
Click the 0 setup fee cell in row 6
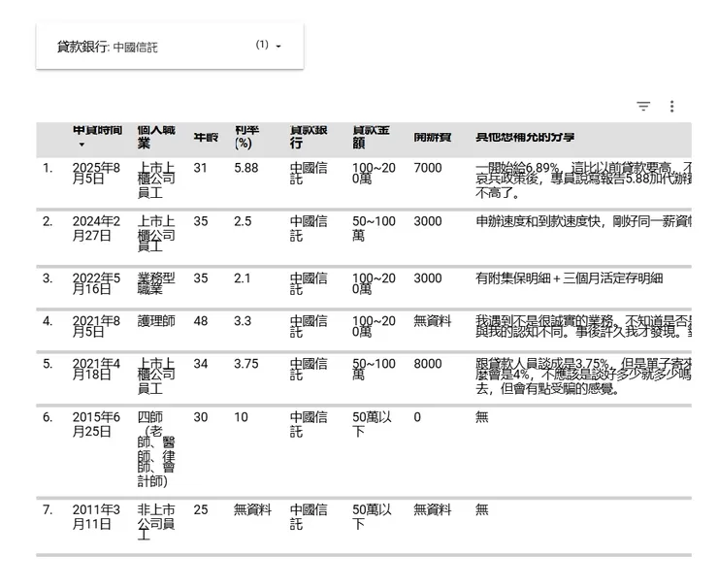(x=417, y=417)
